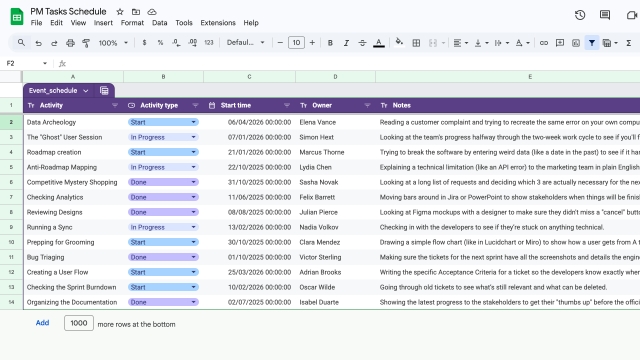Toggle the filter button in toolbar
The image size is (640, 360).
pos(591,43)
